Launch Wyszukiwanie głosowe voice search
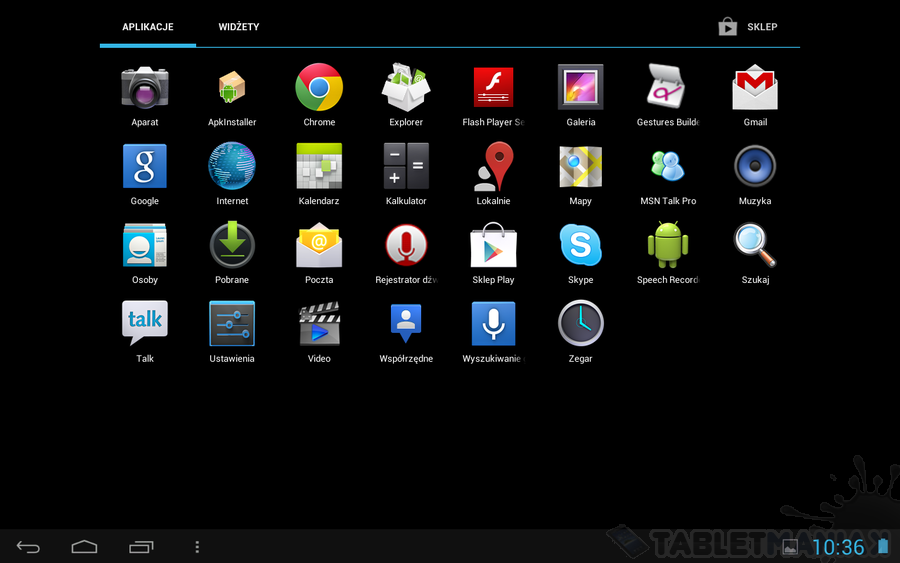Screen dimensions: 900x563 [x=493, y=324]
